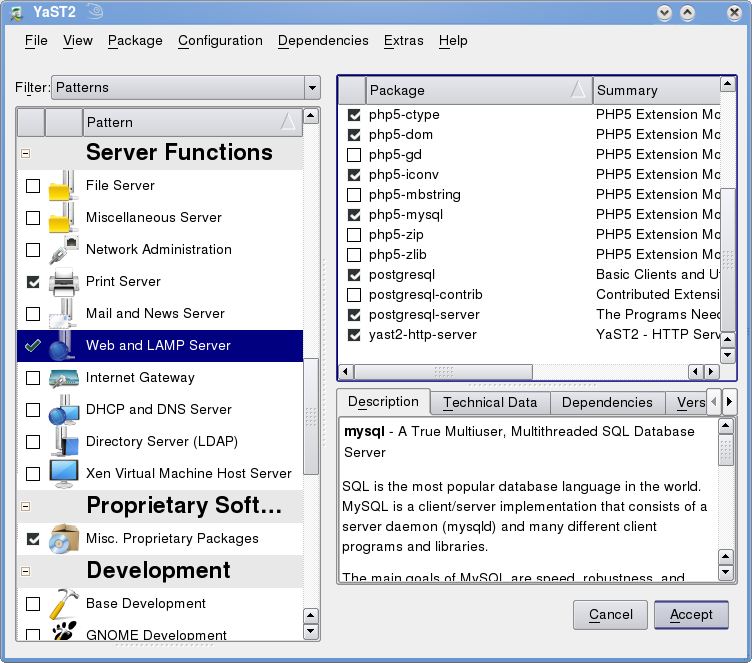Check the Internet Gateway pattern checkbox
This screenshot has height=663, width=752.
point(33,378)
